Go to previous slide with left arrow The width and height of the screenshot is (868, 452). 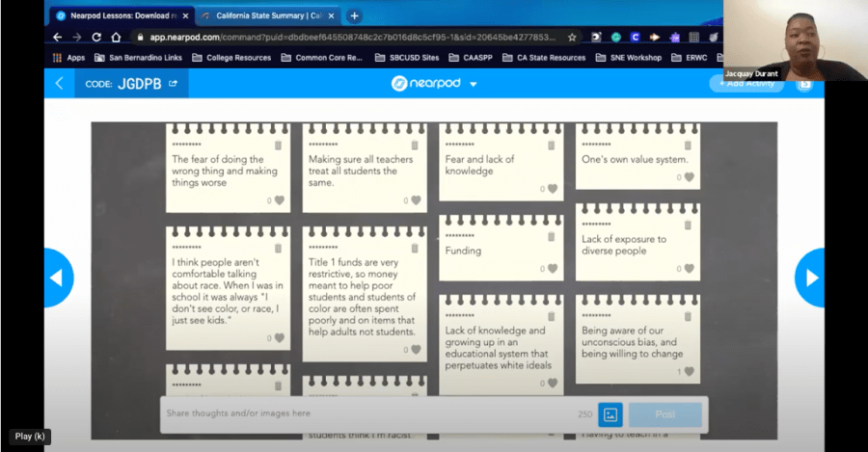point(57,278)
